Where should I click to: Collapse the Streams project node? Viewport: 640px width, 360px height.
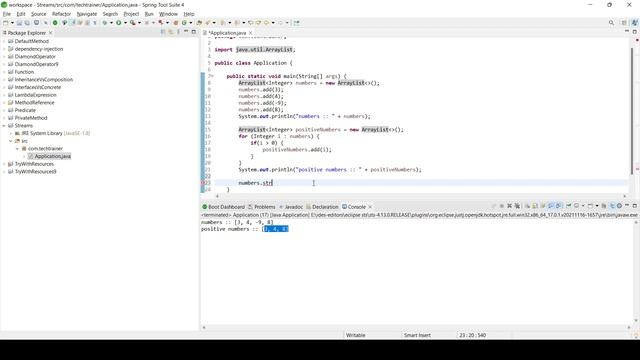pos(4,126)
